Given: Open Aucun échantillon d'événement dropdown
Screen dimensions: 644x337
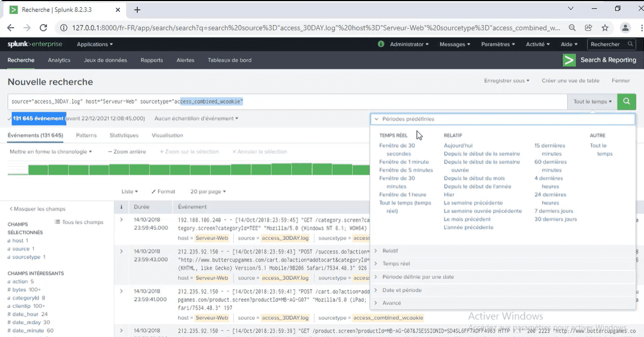Looking at the screenshot, I should (196, 118).
